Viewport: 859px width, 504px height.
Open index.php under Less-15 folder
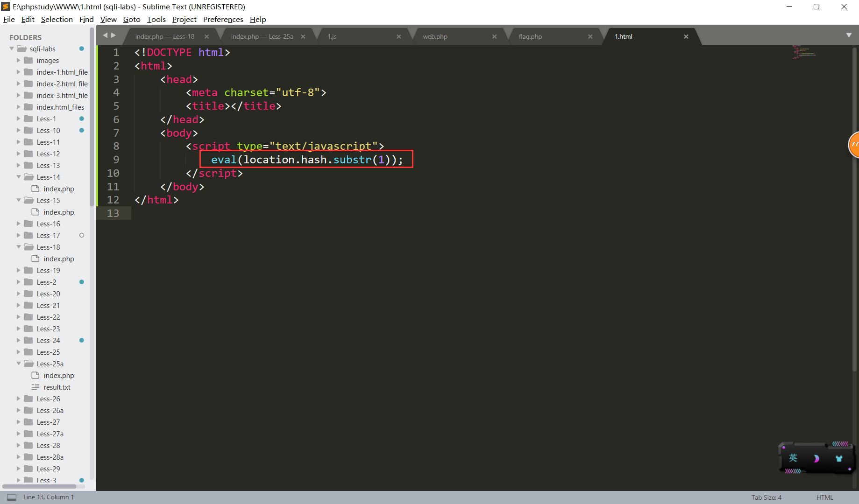point(59,212)
